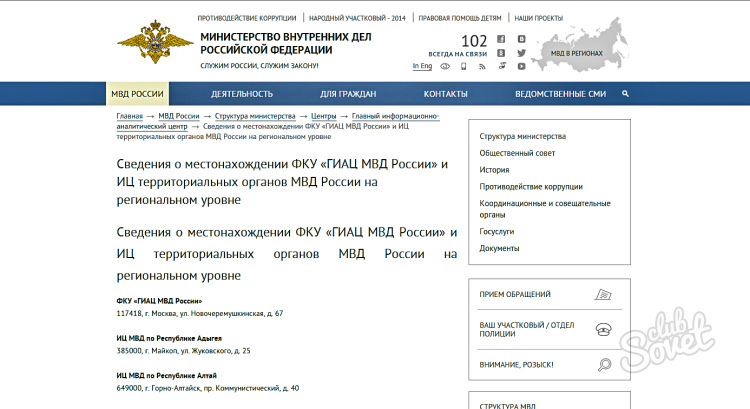
Task: Switch language via In Eng link
Action: [x=422, y=66]
